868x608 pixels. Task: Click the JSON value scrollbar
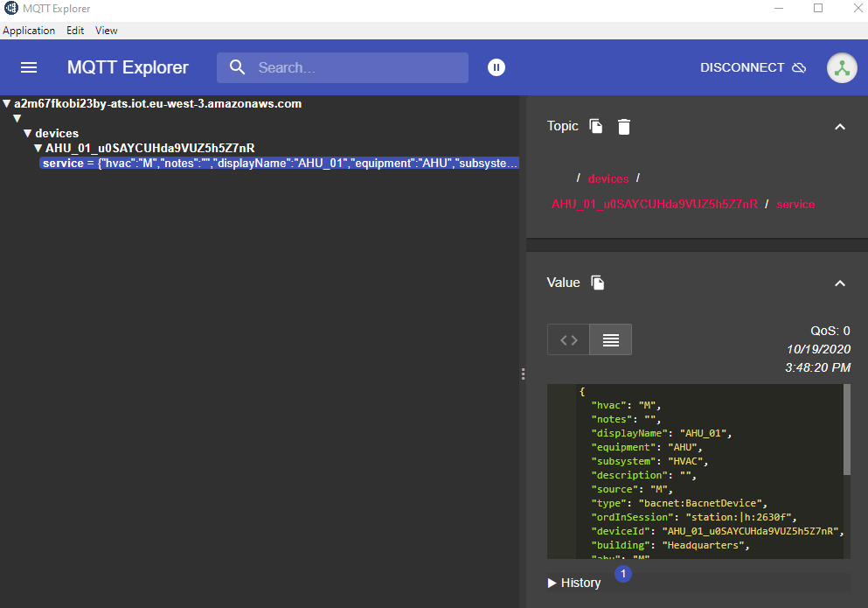point(846,430)
